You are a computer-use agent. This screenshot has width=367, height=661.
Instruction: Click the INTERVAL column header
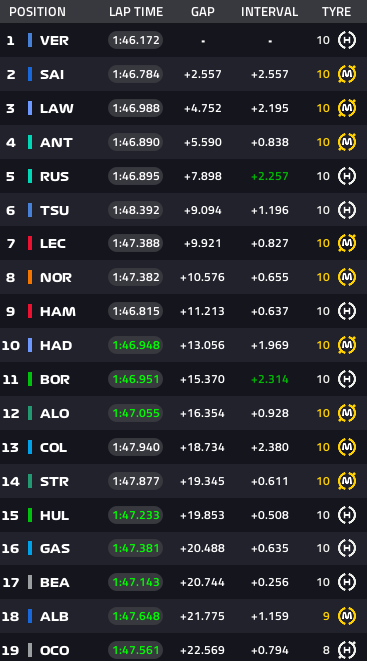270,12
